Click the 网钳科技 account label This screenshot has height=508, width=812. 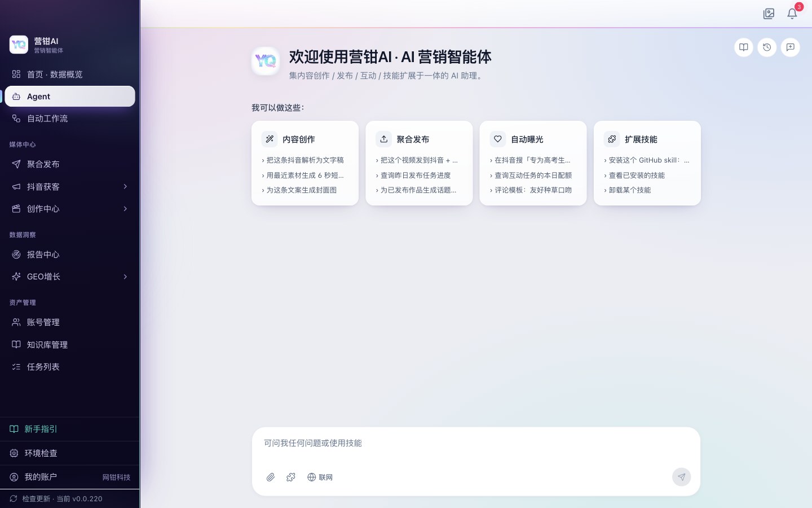(116, 478)
